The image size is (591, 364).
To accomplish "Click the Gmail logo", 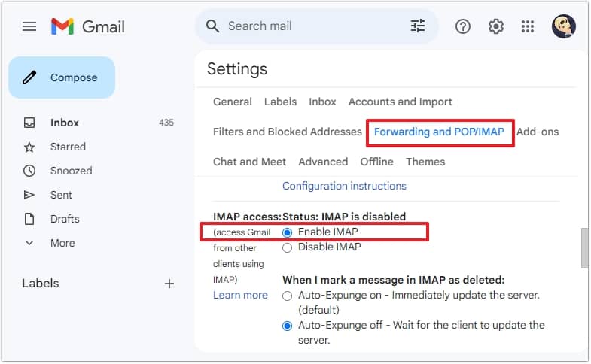I will 87,26.
